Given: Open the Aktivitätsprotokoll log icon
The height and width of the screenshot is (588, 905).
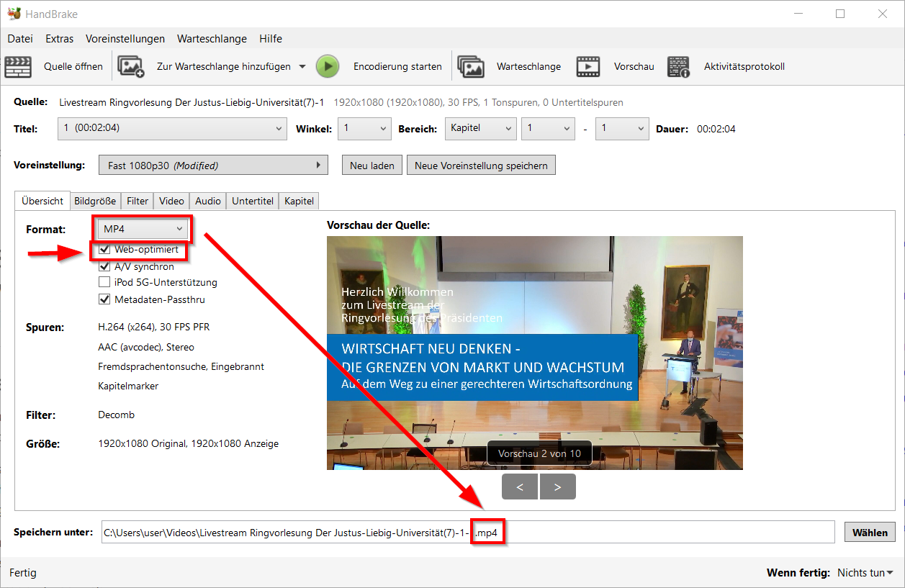Looking at the screenshot, I should point(678,67).
